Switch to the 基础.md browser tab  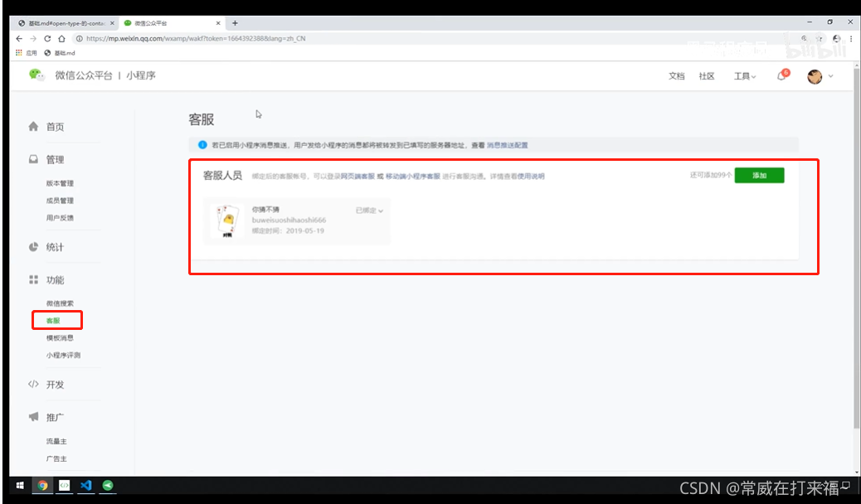(x=65, y=23)
